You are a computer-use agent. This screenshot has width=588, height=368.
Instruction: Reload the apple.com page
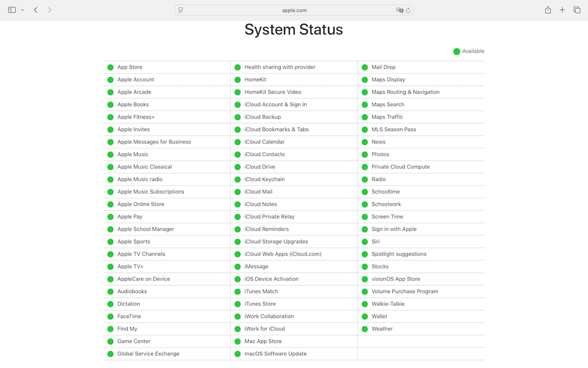408,10
